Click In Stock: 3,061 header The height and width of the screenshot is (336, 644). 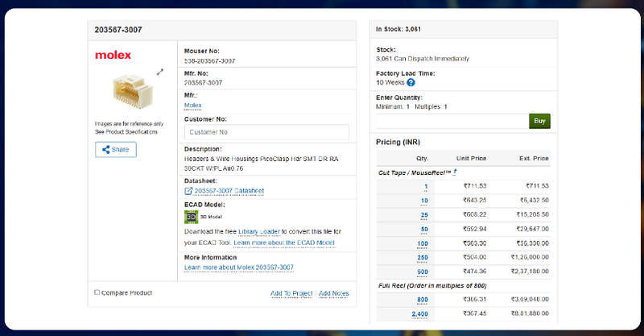[x=398, y=29]
